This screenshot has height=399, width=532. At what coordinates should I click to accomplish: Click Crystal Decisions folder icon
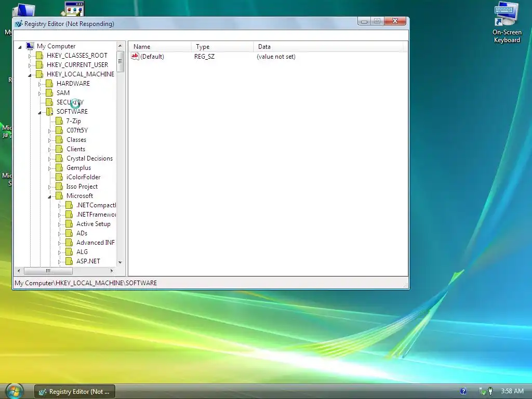coord(59,158)
